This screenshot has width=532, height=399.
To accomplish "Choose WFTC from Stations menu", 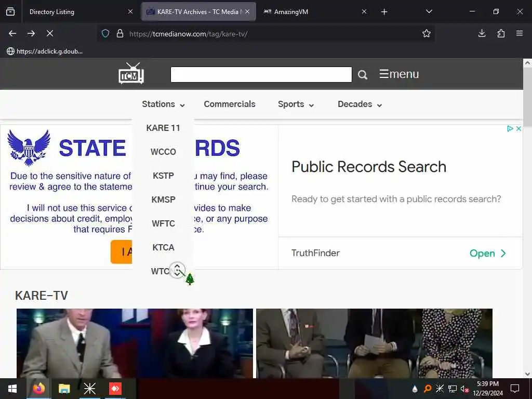I will point(163,223).
